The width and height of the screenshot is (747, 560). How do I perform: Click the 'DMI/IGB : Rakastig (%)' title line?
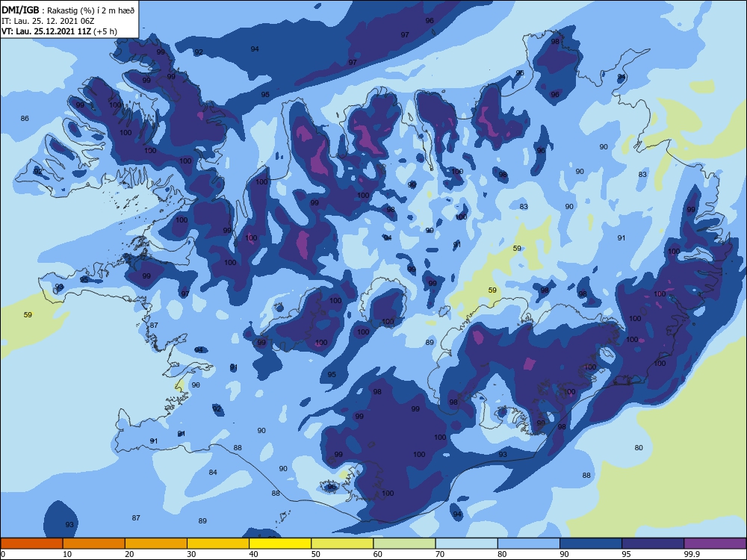click(68, 10)
